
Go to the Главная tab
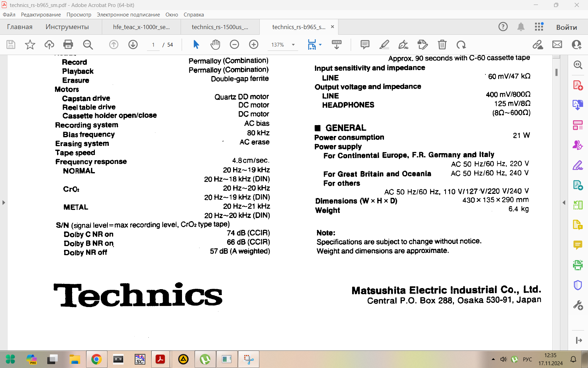point(20,27)
